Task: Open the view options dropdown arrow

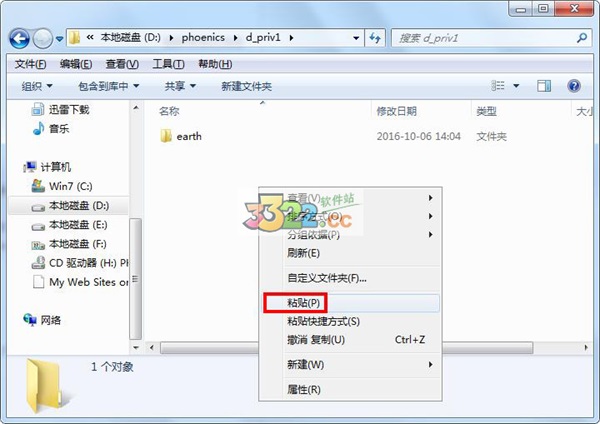Action: coord(516,86)
